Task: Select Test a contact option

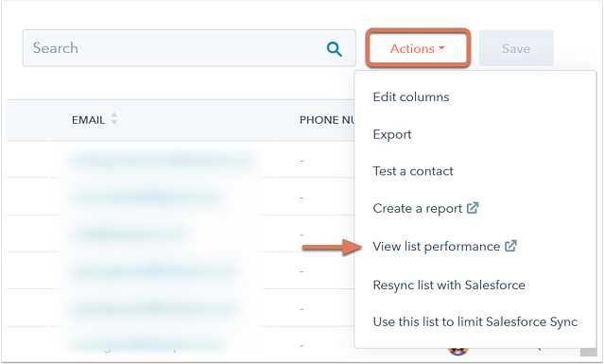Action: [413, 171]
